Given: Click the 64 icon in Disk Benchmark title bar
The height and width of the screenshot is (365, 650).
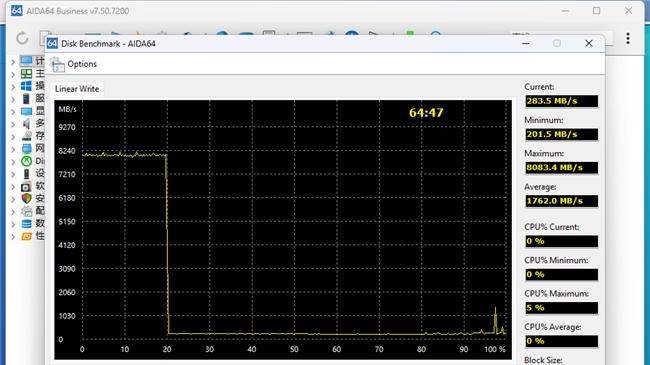Looking at the screenshot, I should point(52,43).
